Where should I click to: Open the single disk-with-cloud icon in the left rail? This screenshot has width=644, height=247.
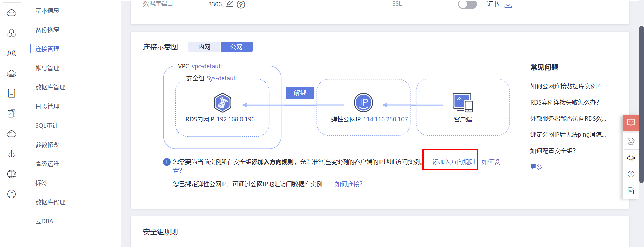(12, 93)
